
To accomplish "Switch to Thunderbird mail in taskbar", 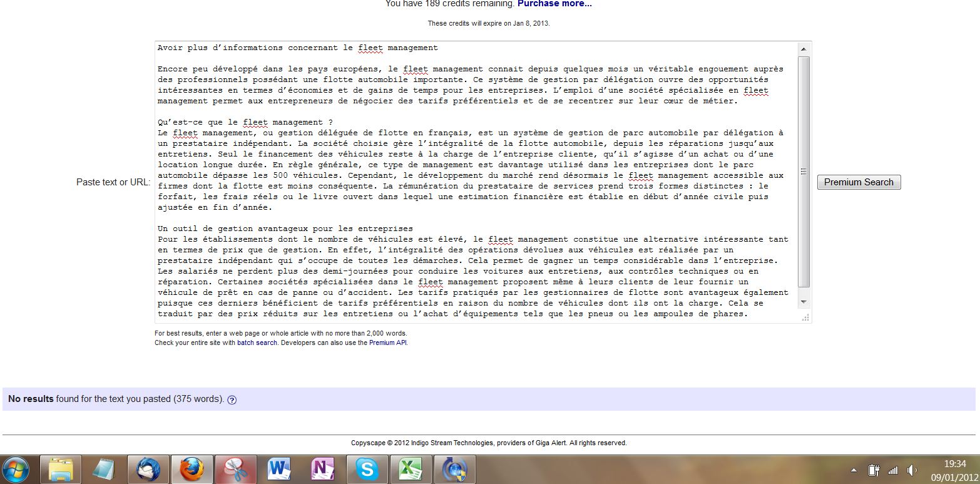I will (x=148, y=469).
